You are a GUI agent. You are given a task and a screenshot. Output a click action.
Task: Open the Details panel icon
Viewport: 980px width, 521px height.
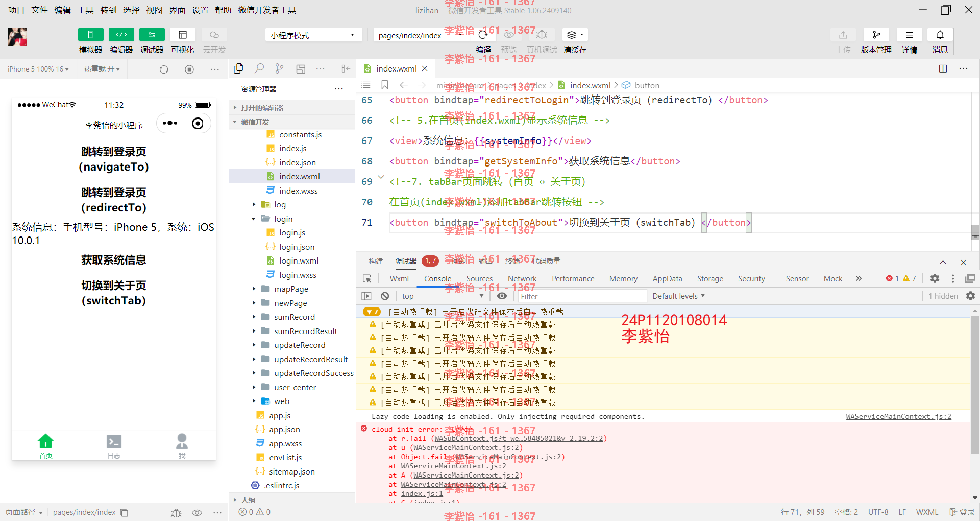pyautogui.click(x=909, y=35)
